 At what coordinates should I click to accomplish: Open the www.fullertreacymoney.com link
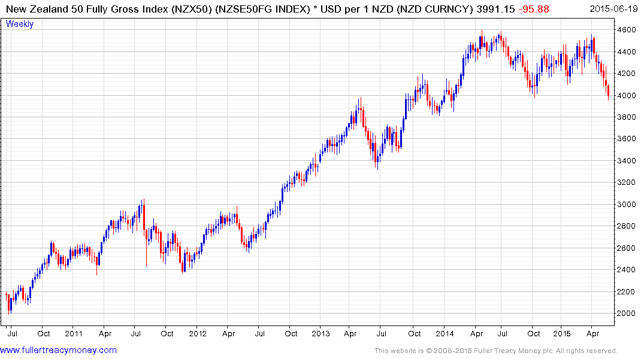(58, 350)
